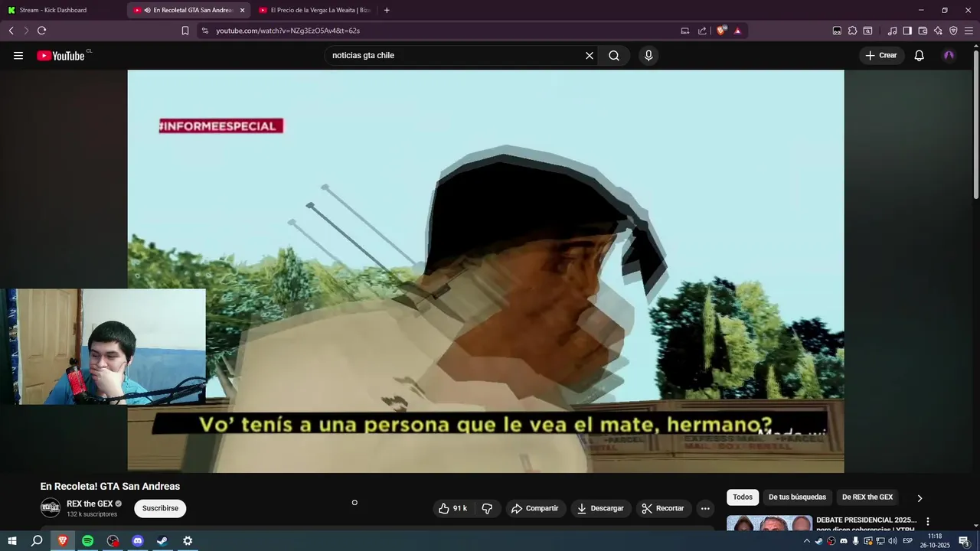Subscribe with the Suscribirse button
Screen dimensions: 980x551
tap(160, 508)
